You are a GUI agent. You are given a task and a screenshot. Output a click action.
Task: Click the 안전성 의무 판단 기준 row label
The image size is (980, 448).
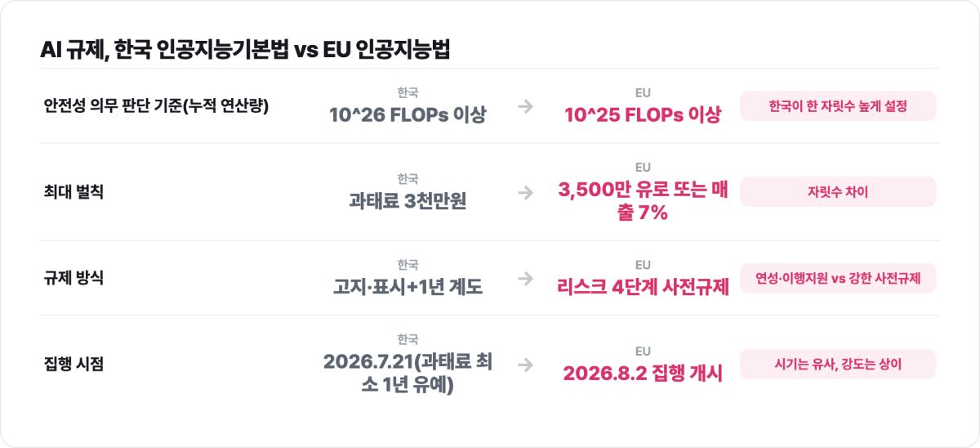pos(157,106)
